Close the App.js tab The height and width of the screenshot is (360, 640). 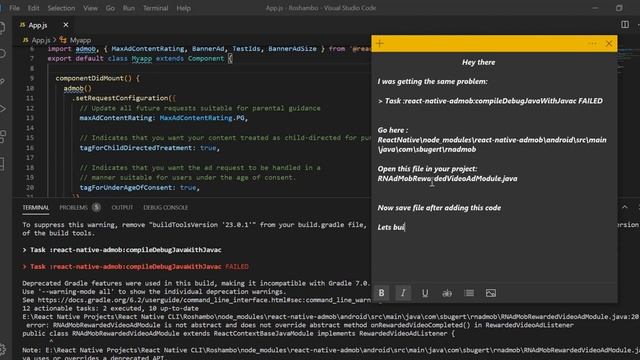(x=66, y=25)
